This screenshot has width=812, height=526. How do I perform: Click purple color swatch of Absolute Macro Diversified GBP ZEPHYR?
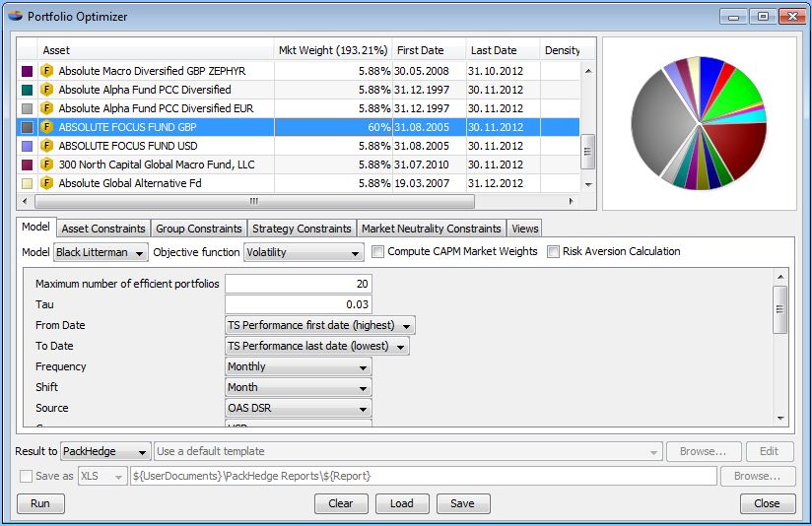point(27,71)
